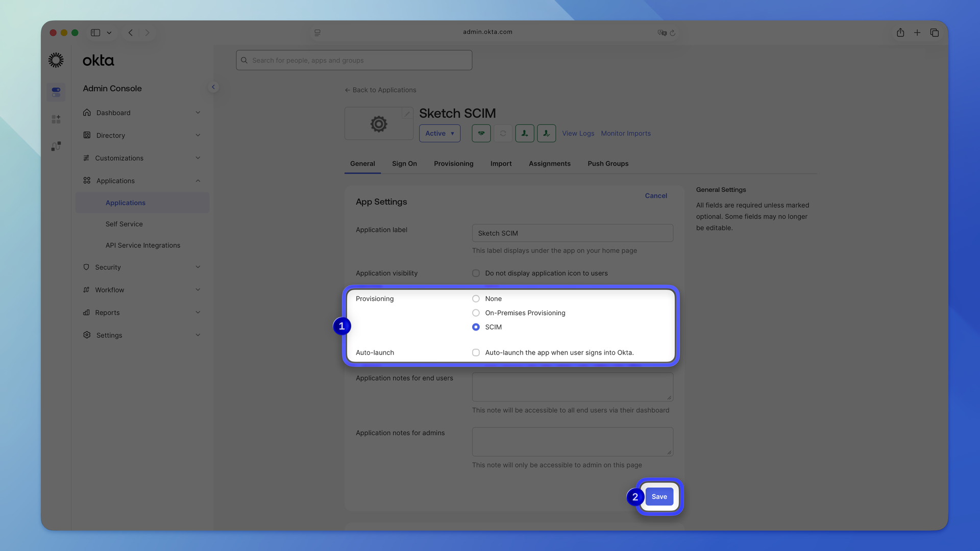Open the Active status dropdown

[x=439, y=134]
